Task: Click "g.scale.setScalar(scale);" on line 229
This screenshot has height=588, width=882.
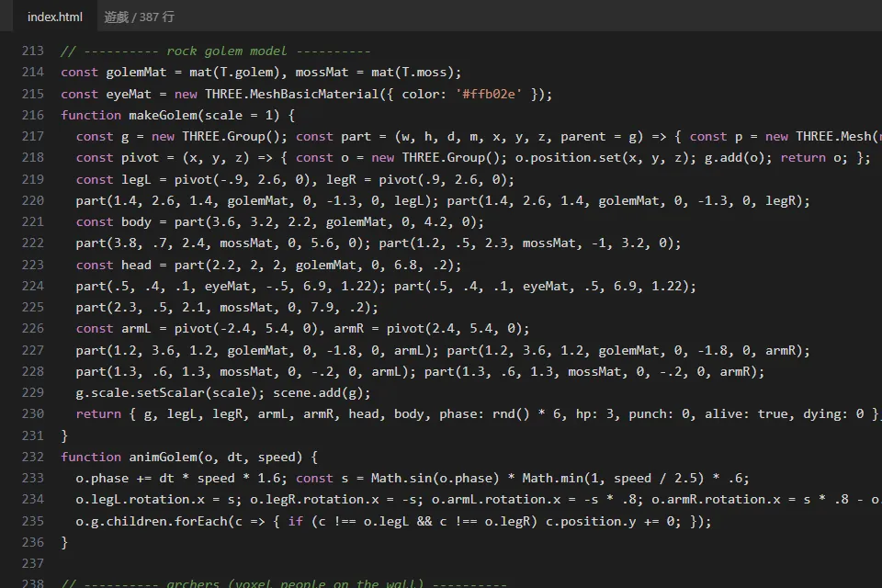Action: 171,392
